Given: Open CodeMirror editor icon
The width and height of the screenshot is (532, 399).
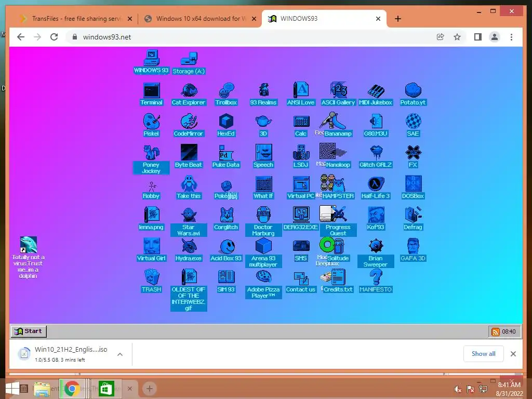Looking at the screenshot, I should (x=189, y=125).
